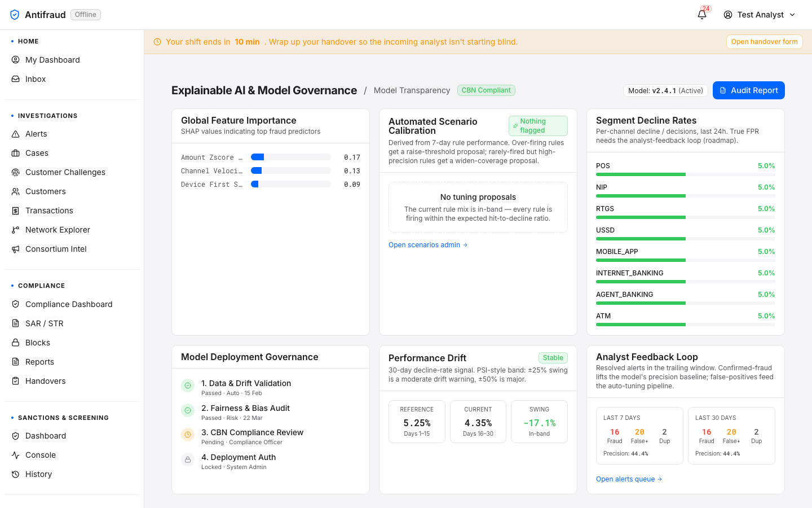Click the locked Deployment Auth step icon

coord(188,459)
